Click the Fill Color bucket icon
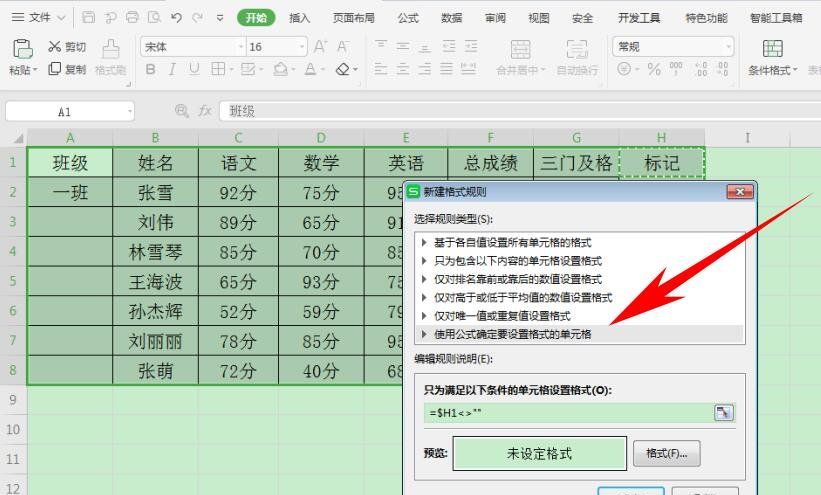This screenshot has width=821, height=495. 281,69
